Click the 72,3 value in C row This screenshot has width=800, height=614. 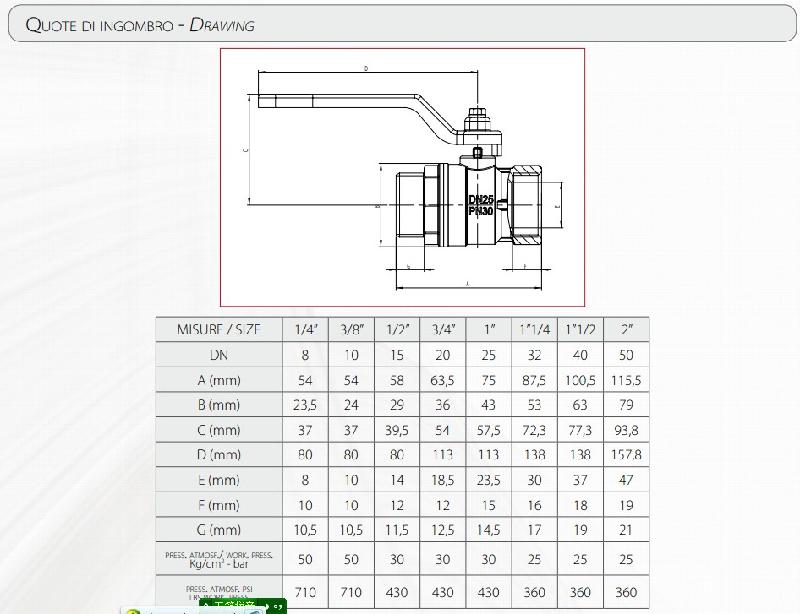(x=535, y=430)
